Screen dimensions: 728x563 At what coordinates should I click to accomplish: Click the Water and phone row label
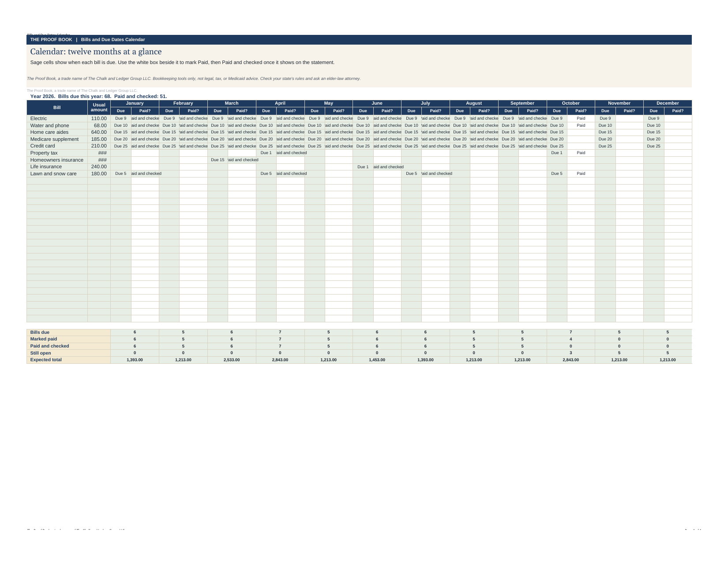pyautogui.click(x=57, y=125)
